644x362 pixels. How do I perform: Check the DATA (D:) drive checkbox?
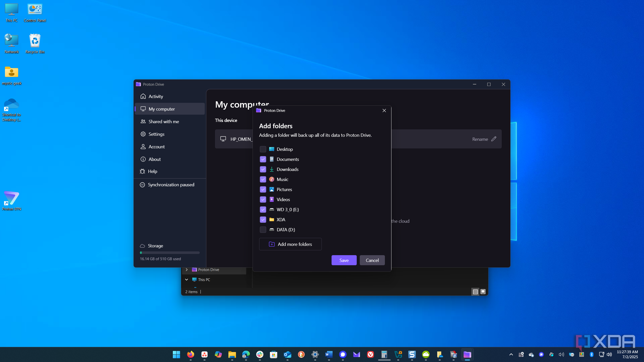point(263,230)
